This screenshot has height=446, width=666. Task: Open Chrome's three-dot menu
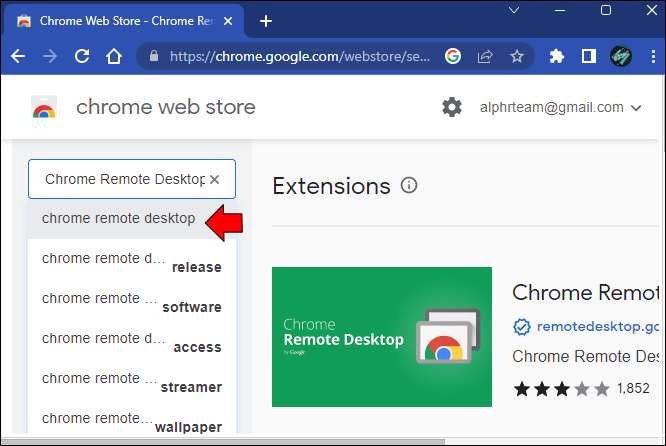point(653,56)
